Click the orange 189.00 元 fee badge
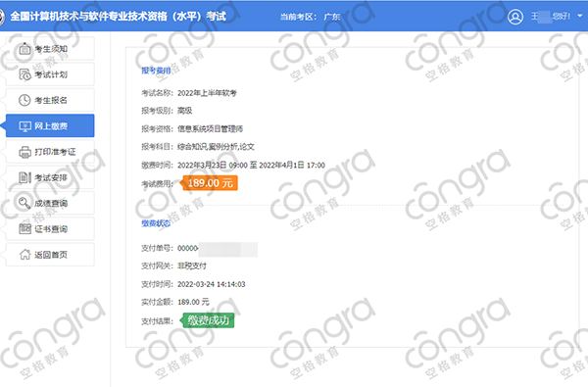The image size is (588, 387). coord(209,183)
